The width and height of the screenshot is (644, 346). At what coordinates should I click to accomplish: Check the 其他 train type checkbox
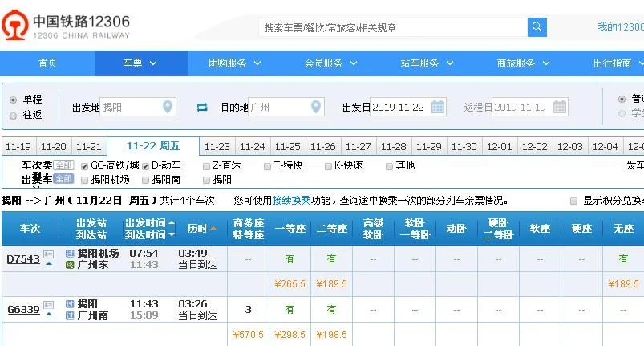coord(389,166)
